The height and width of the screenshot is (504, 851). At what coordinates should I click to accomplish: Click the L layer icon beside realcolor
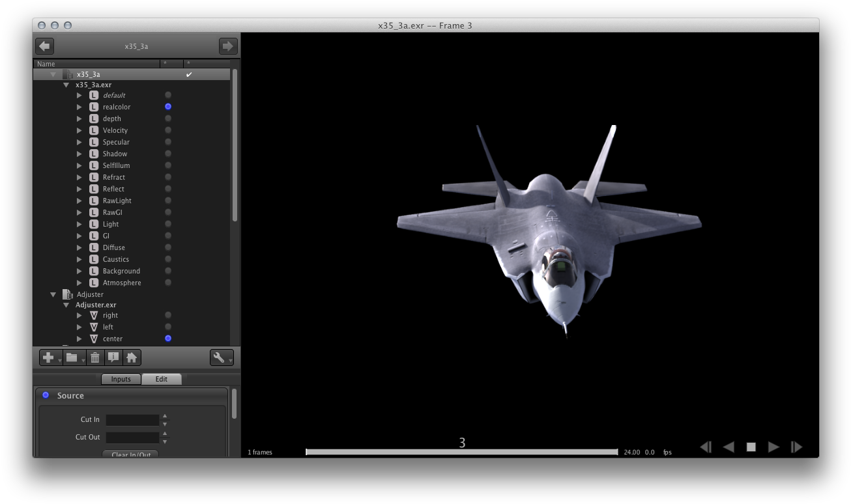(x=94, y=107)
